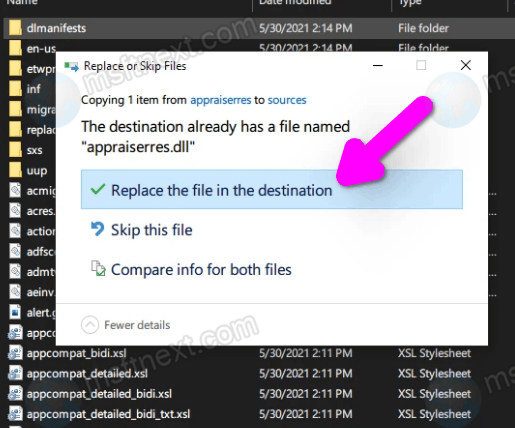515x428 pixels.
Task: Click the alert image file icon
Action: click(15, 312)
